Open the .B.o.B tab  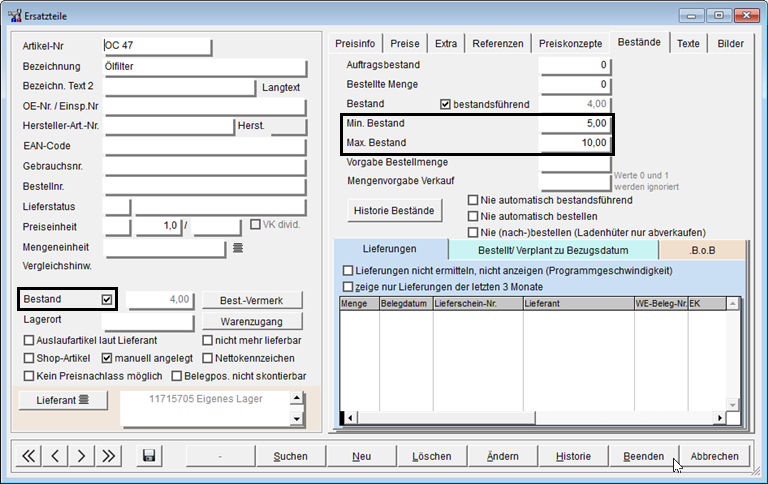tap(702, 250)
